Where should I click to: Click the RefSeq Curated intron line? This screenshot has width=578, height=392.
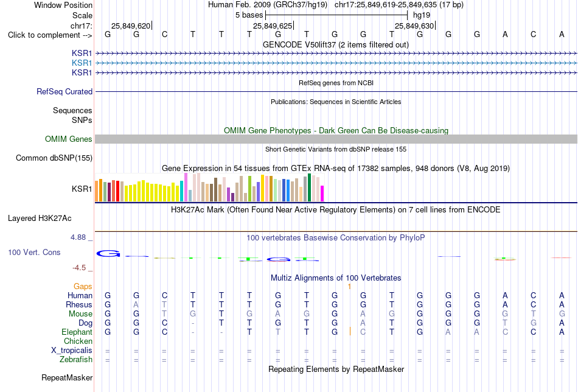(x=336, y=91)
